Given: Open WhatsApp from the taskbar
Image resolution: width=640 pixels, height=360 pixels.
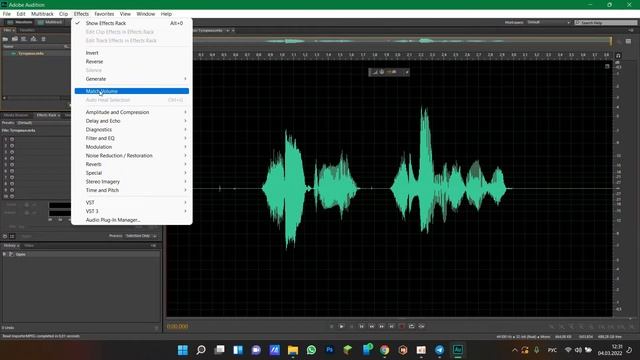Looking at the screenshot, I should [311, 350].
